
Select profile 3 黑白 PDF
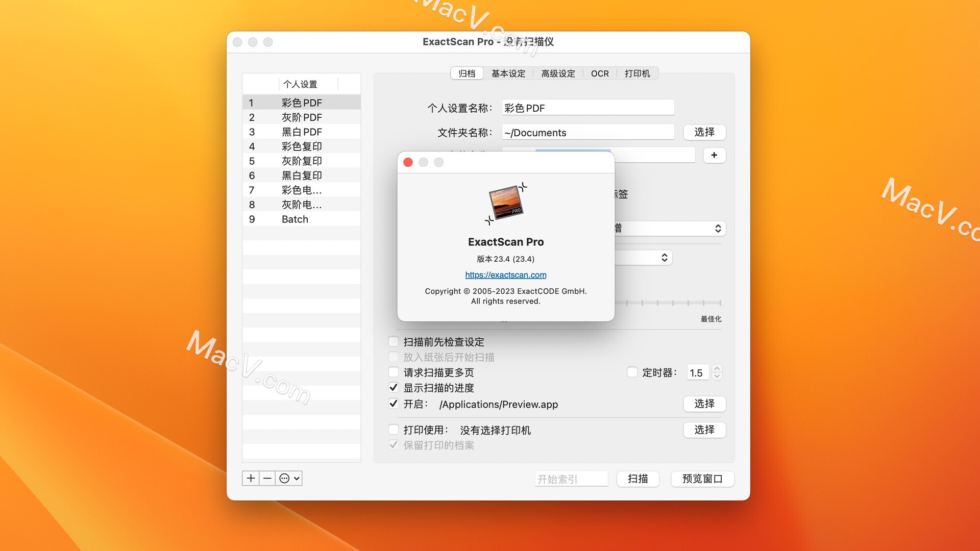[x=302, y=132]
